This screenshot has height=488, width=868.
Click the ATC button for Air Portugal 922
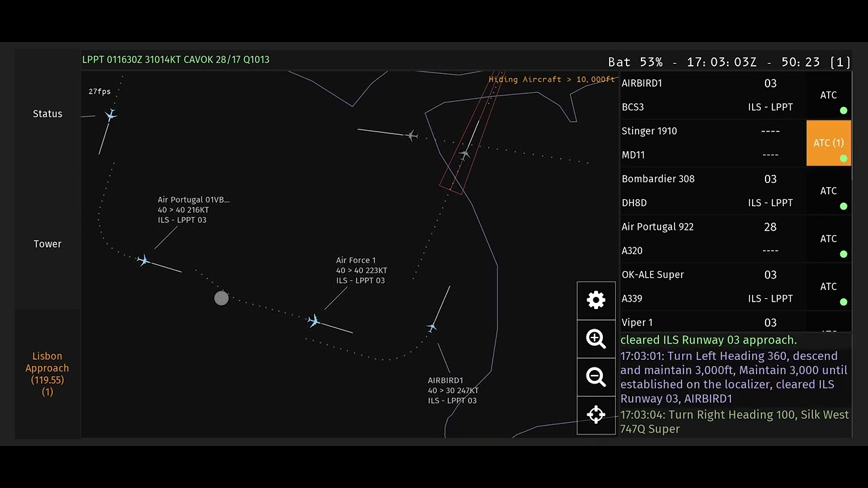(x=829, y=239)
